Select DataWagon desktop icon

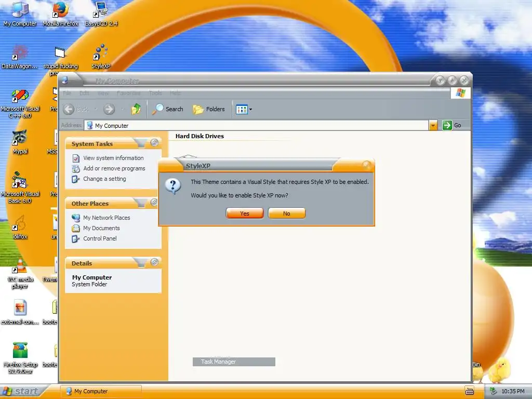point(20,57)
